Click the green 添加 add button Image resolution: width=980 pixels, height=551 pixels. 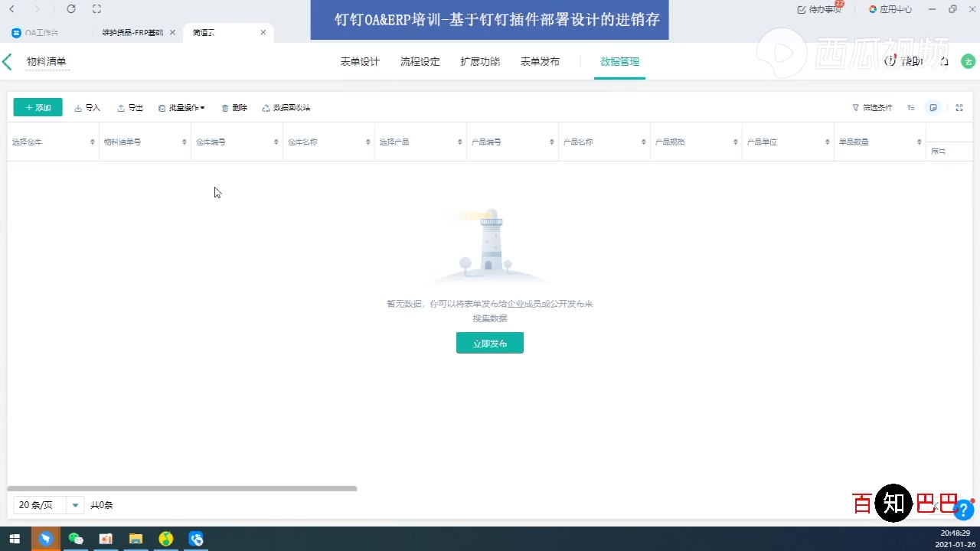37,107
